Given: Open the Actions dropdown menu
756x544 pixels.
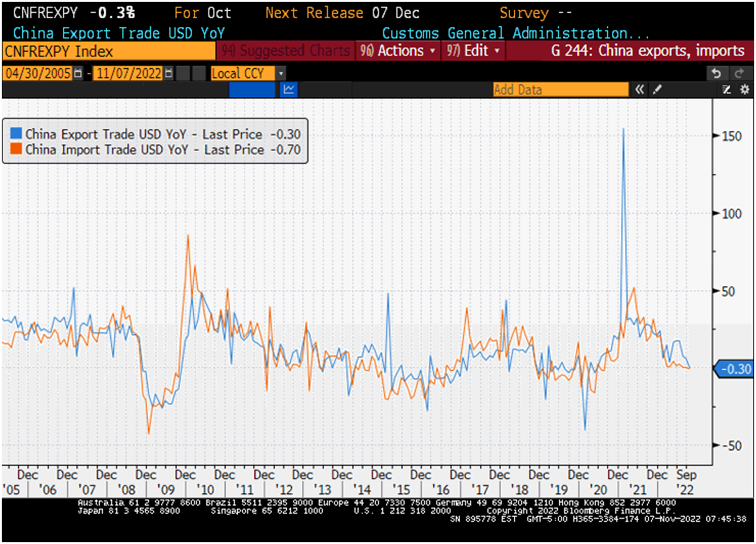Looking at the screenshot, I should 397,51.
